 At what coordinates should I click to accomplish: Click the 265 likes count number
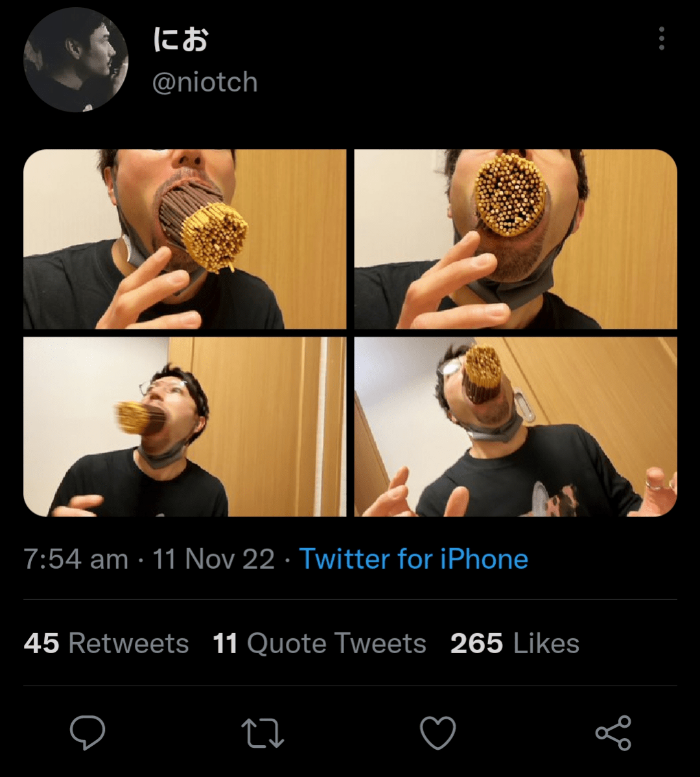[476, 643]
